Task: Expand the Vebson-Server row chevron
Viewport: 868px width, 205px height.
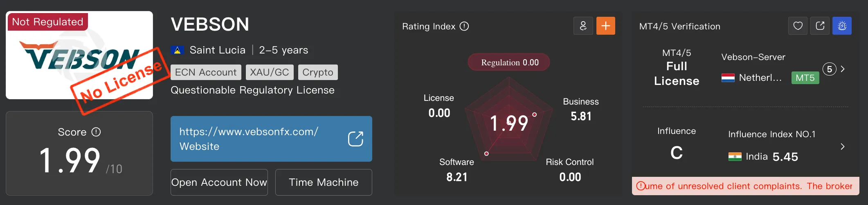Action: [843, 69]
